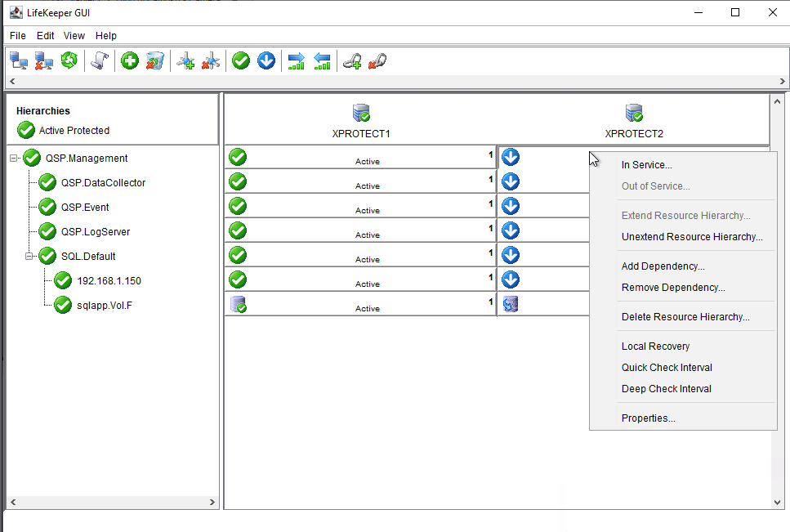
Task: Click the XPROTECT2 standby icon for SQL.Default
Action: tap(511, 255)
